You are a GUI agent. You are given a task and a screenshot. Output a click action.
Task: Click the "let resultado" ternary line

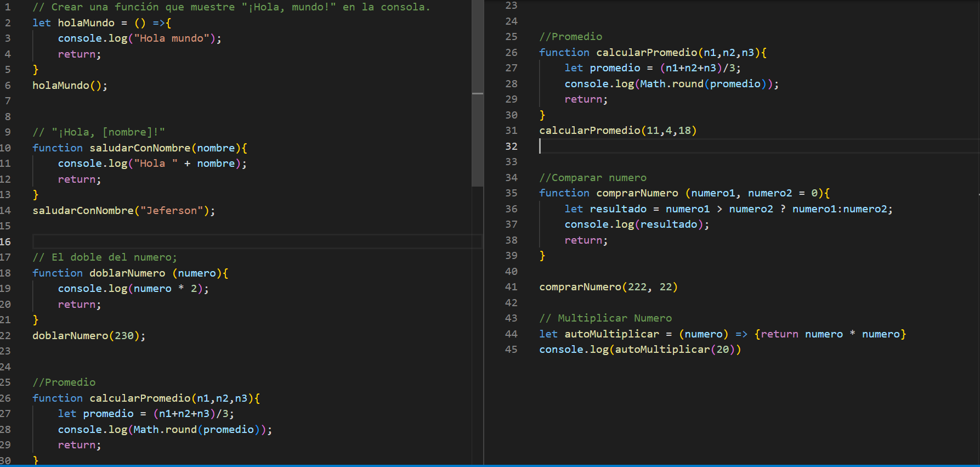(729, 209)
